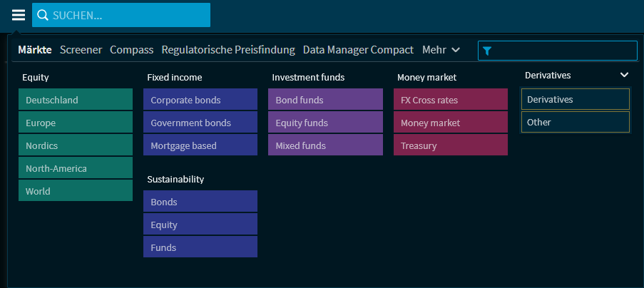Collapse the Derivatives section chevron
The width and height of the screenshot is (644, 288).
click(x=624, y=75)
